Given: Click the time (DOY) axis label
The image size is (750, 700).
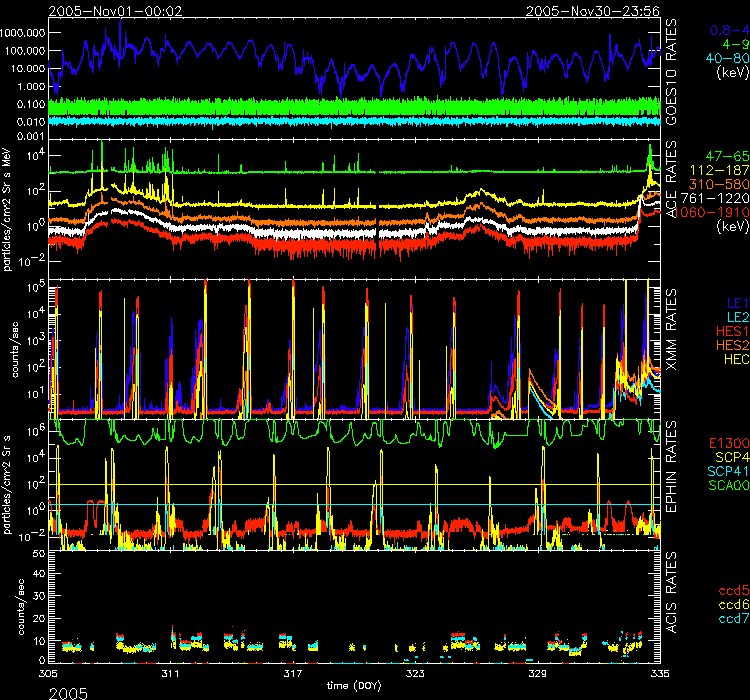Looking at the screenshot, I should click(354, 687).
